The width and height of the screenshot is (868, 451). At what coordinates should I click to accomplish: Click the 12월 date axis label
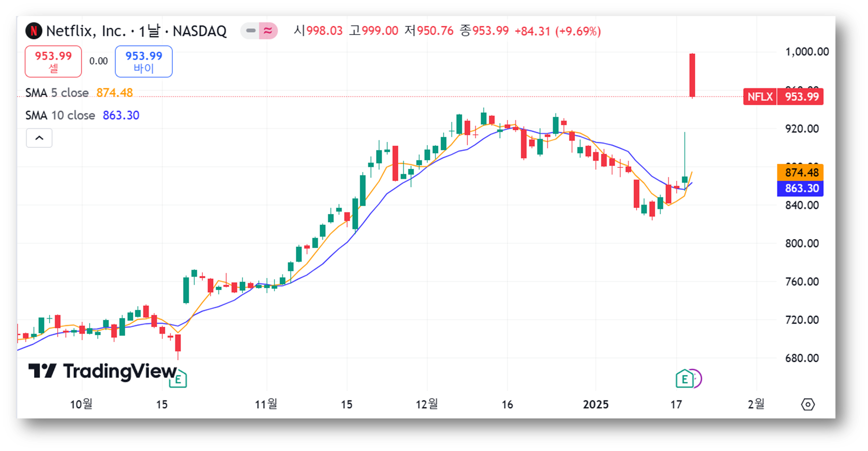(427, 404)
